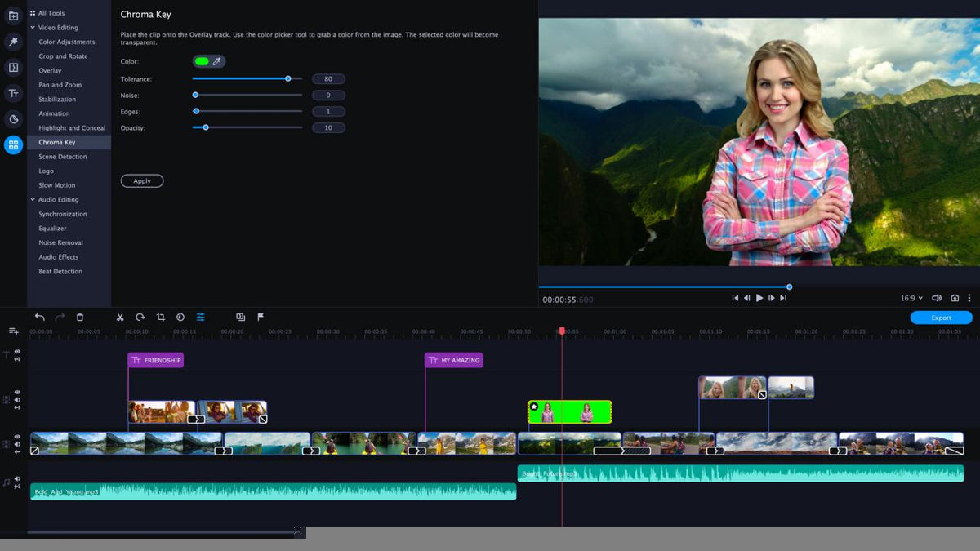
Task: Open the Titles panel in sidebar
Action: [13, 93]
